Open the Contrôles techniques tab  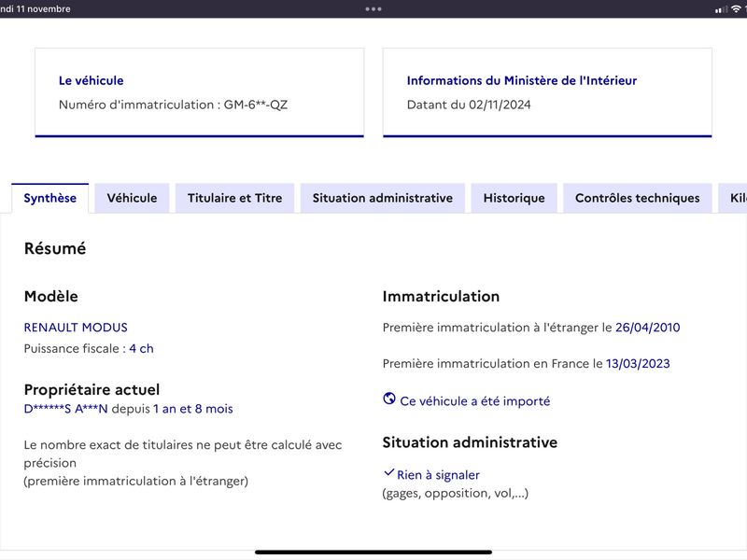(x=638, y=198)
